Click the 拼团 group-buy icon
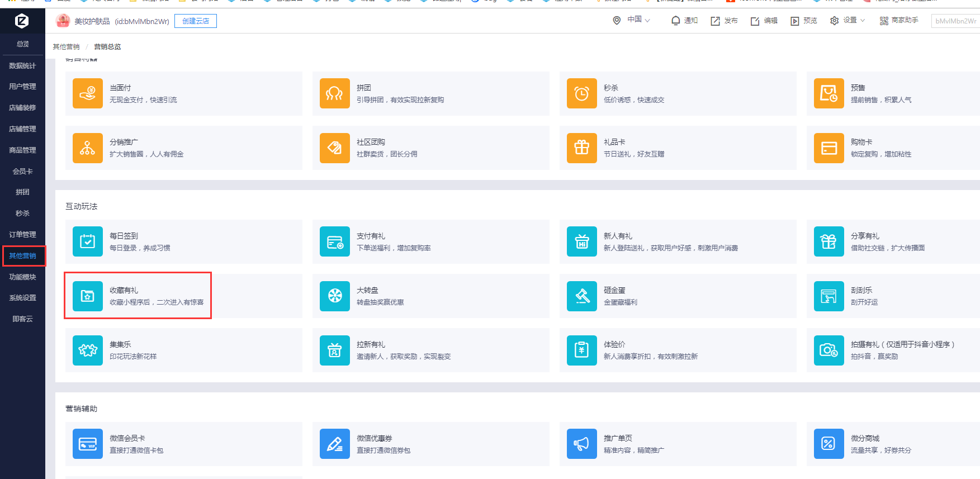980x479 pixels. (x=335, y=93)
